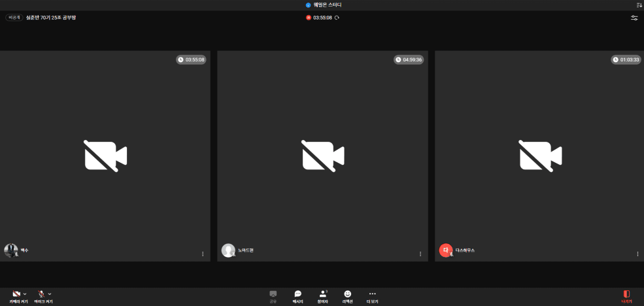Click the participant name 다스하우스
Viewport: 644px width, 306px height.
coord(465,250)
